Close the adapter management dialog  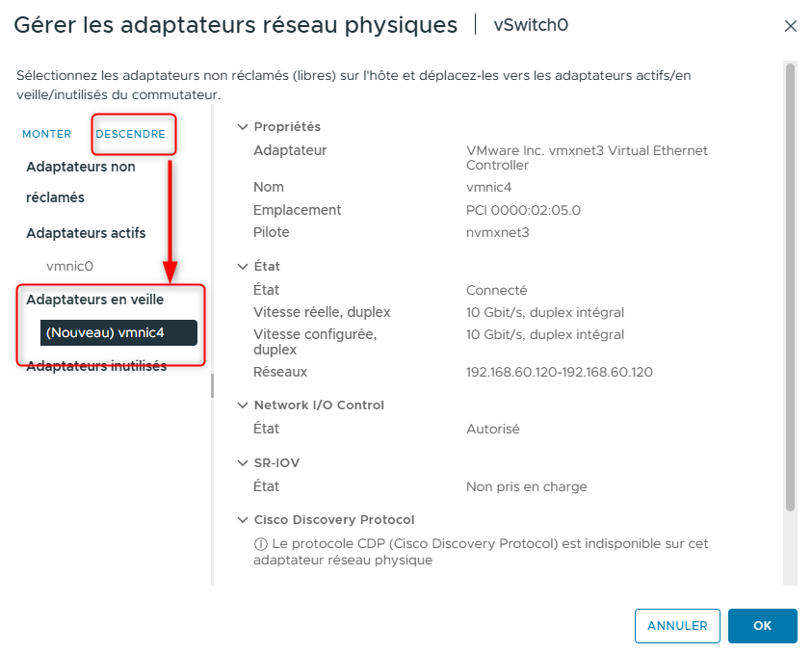tap(791, 26)
